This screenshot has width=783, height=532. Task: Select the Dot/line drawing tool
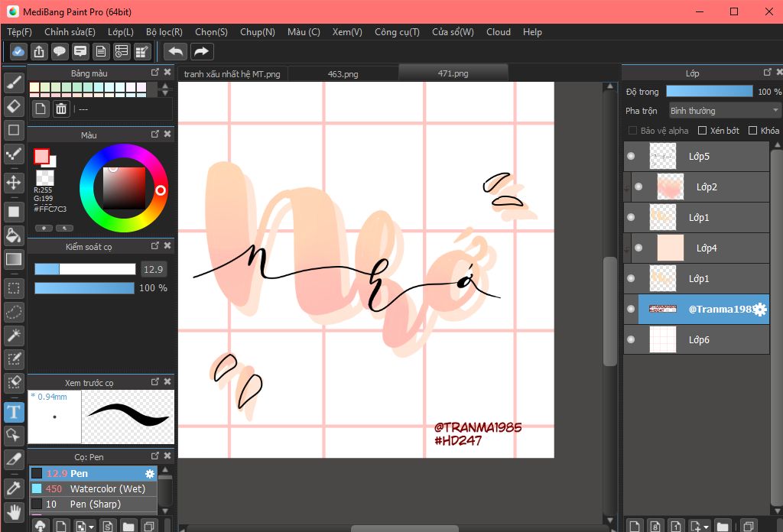pyautogui.click(x=14, y=154)
